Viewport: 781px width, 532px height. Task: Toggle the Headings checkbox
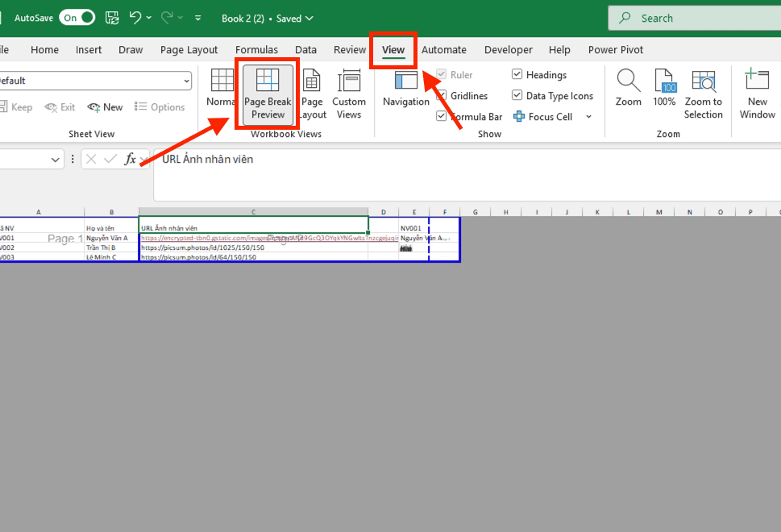click(x=517, y=74)
